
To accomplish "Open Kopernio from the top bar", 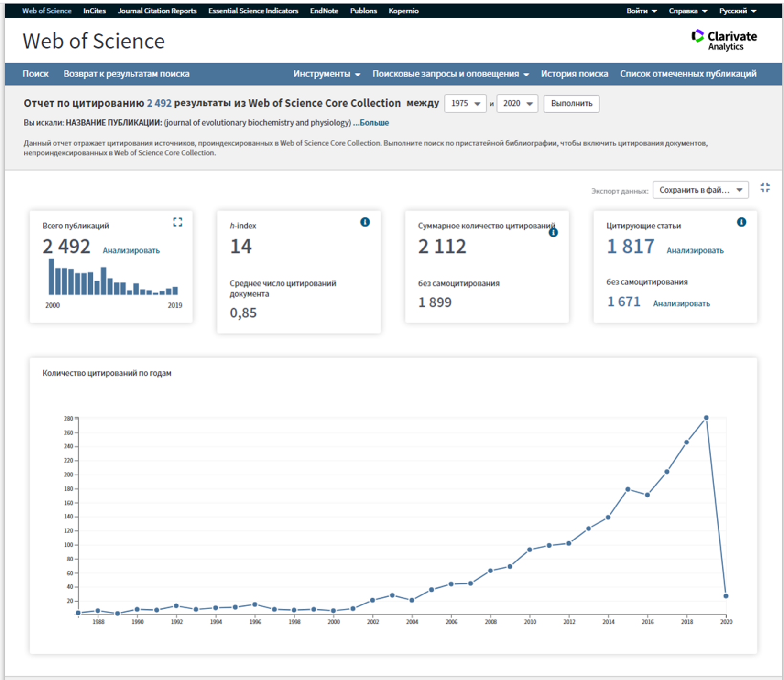I will coord(403,11).
